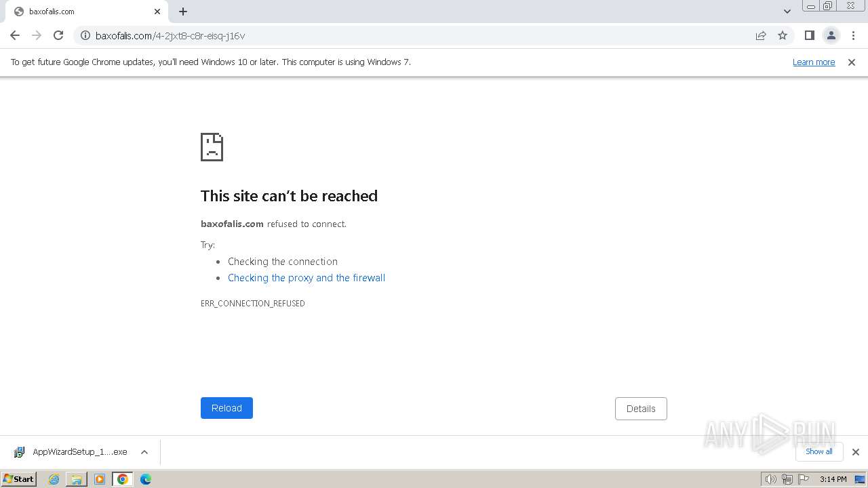
Task: Click the volume speaker tray icon
Action: coord(770,479)
